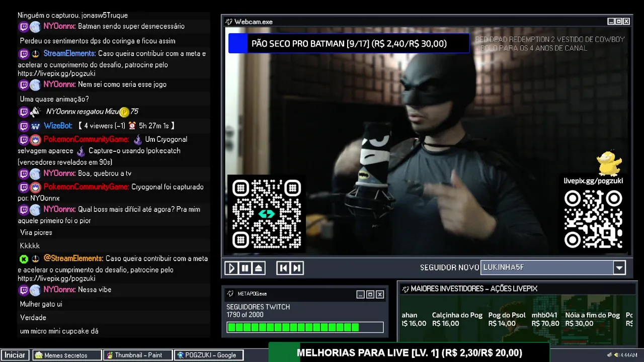Minimize the METAPOG.exe window
Viewport: 644px width, 362px height.
click(360, 294)
